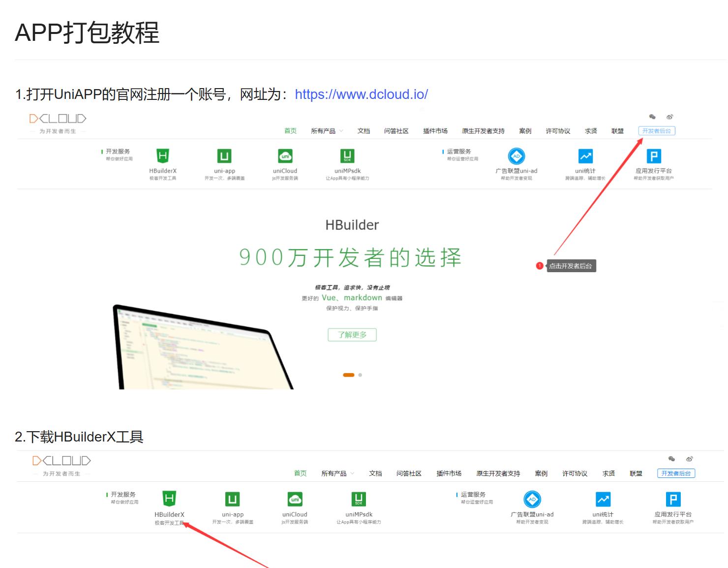Expand 所有产品 dropdown in the step 2 screenshot

[337, 473]
